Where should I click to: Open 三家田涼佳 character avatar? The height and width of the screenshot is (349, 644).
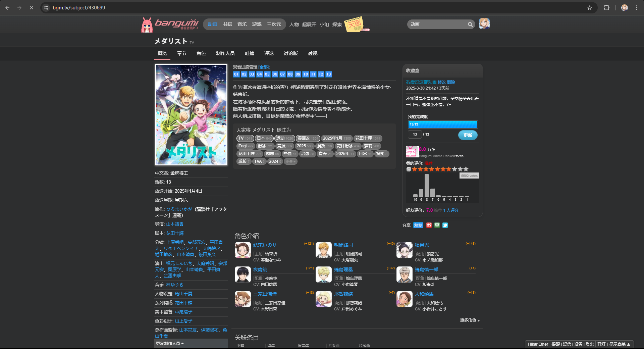tap(243, 299)
